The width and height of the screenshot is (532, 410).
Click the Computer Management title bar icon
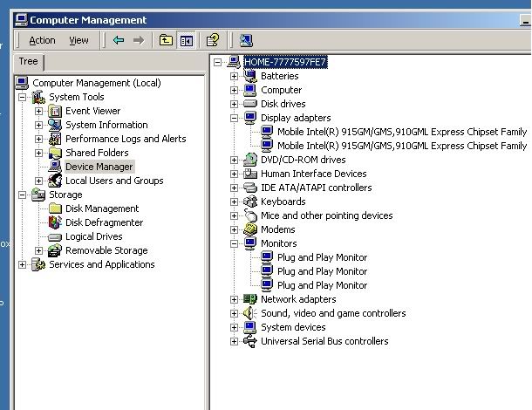pos(21,20)
